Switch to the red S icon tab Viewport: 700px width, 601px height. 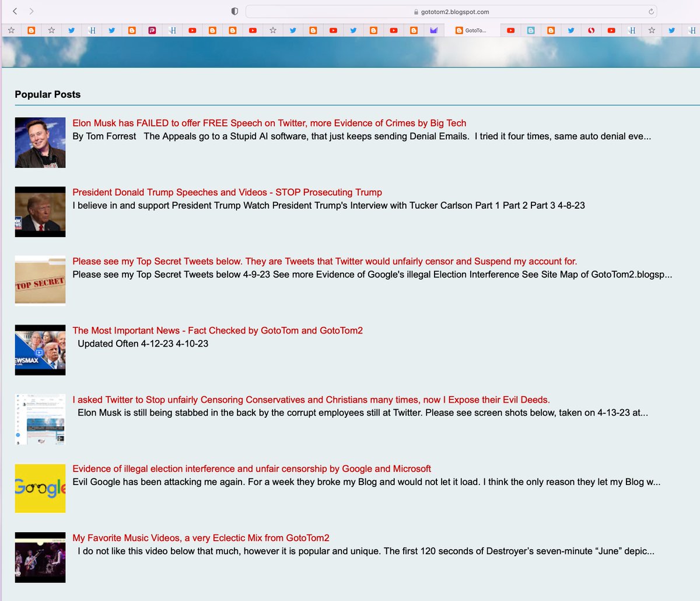(x=591, y=30)
